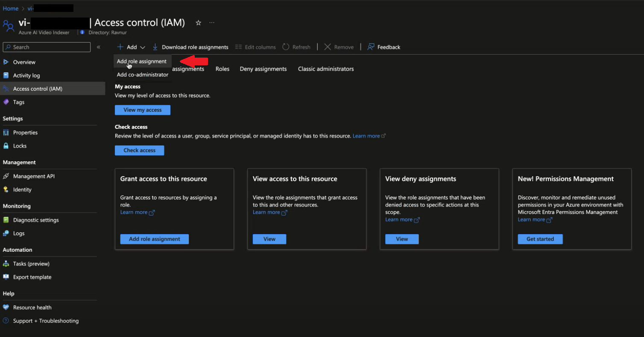Image resolution: width=644 pixels, height=337 pixels.
Task: Open Learn more in View access card
Action: [270, 212]
